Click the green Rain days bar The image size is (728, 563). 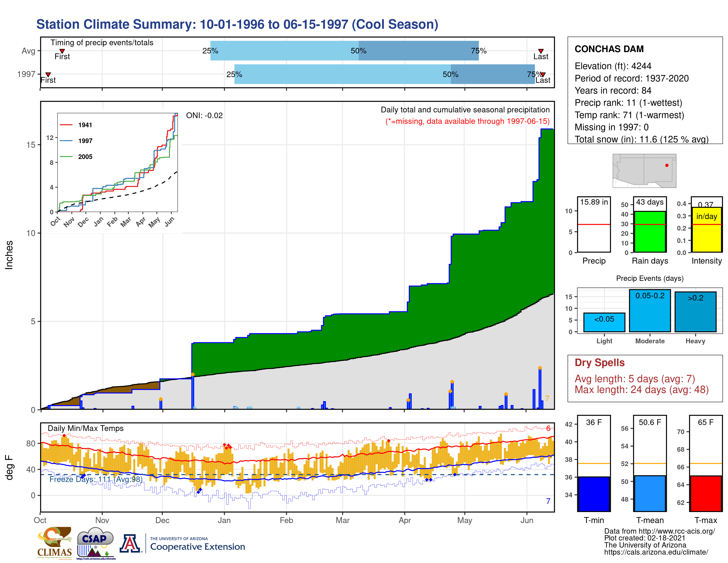click(x=650, y=231)
